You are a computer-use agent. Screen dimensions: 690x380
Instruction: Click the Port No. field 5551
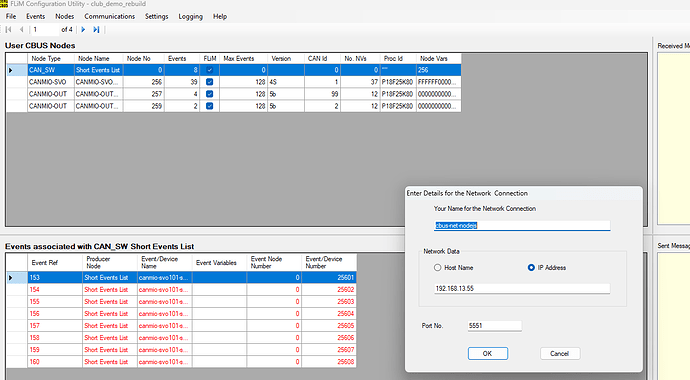pyautogui.click(x=495, y=326)
